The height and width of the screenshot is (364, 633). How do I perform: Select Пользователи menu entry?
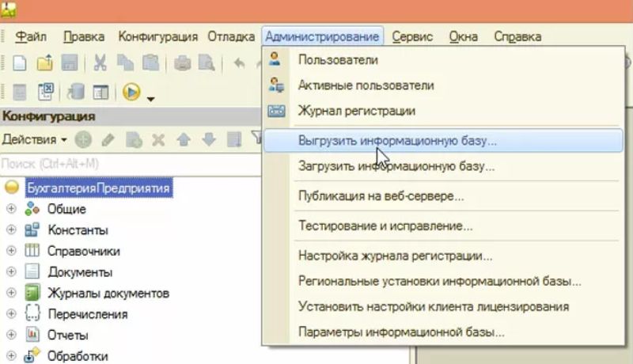443,59
